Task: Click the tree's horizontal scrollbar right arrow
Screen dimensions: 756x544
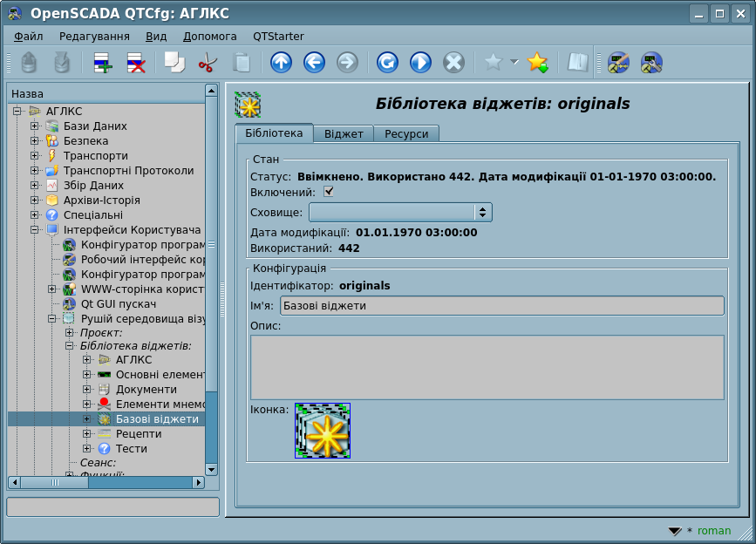Action: coord(198,482)
